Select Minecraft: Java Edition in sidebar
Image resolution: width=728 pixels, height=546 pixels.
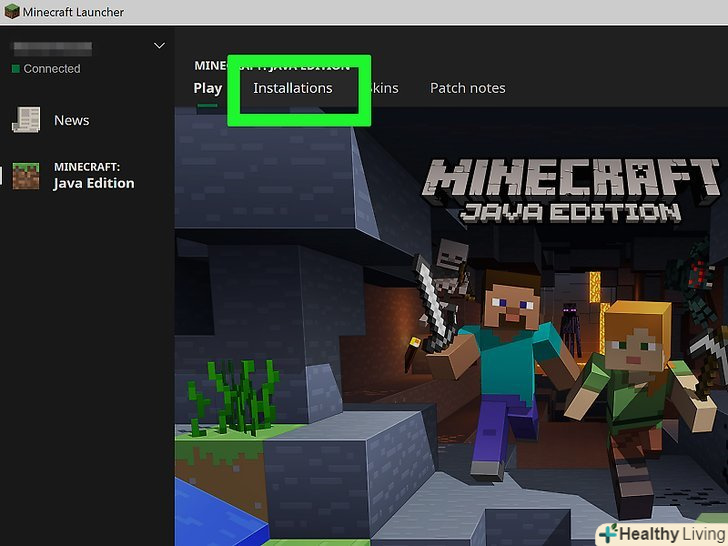pyautogui.click(x=94, y=176)
